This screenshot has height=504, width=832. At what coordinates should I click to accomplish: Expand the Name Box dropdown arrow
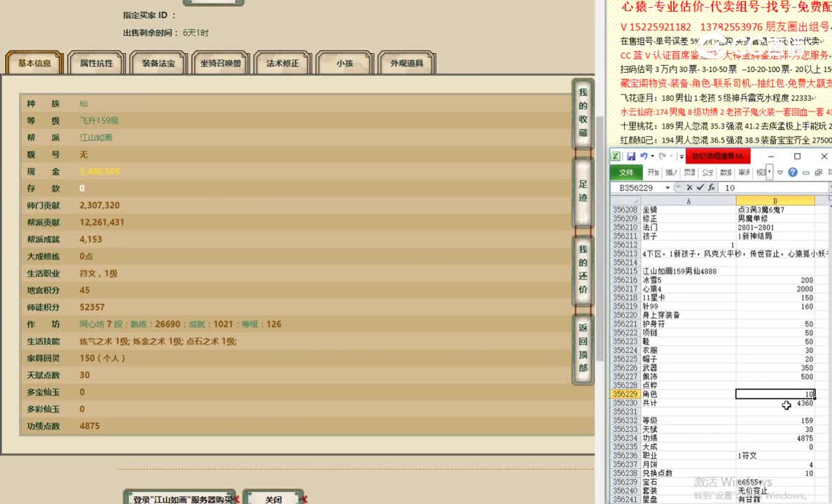point(667,187)
